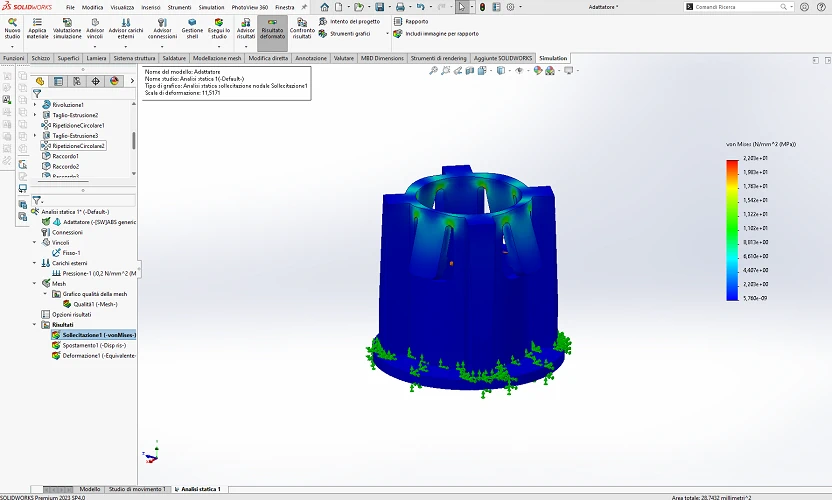The height and width of the screenshot is (500, 832).
Task: Click the von Mises color legend bar
Action: click(x=732, y=230)
